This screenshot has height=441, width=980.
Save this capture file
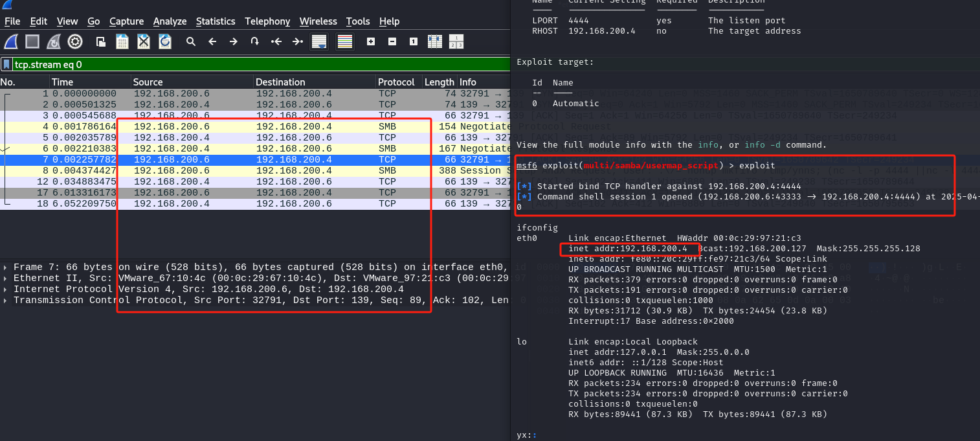[122, 42]
